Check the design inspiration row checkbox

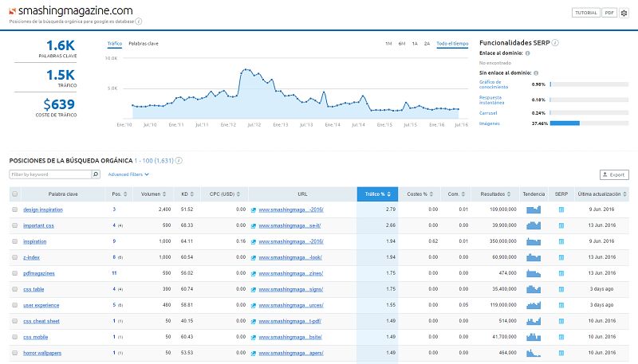click(x=14, y=209)
